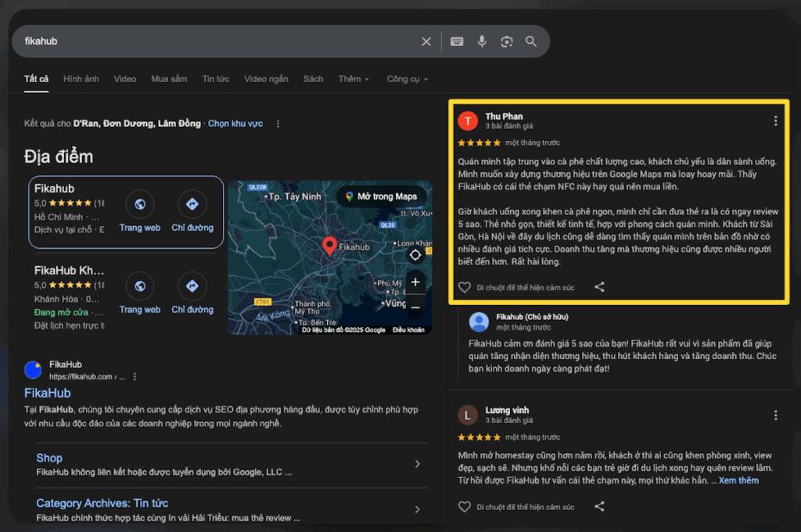Switch to the Tin tức tab

tap(215, 79)
